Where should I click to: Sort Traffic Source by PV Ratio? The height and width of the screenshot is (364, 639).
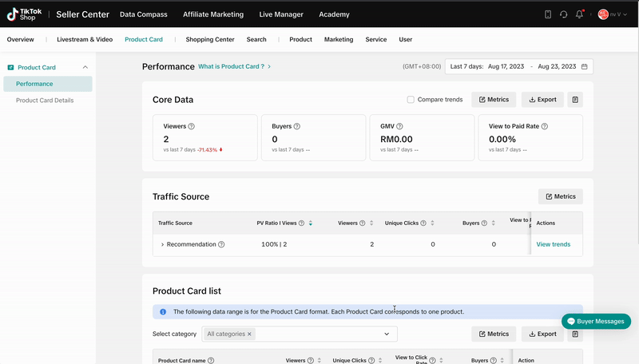(311, 224)
